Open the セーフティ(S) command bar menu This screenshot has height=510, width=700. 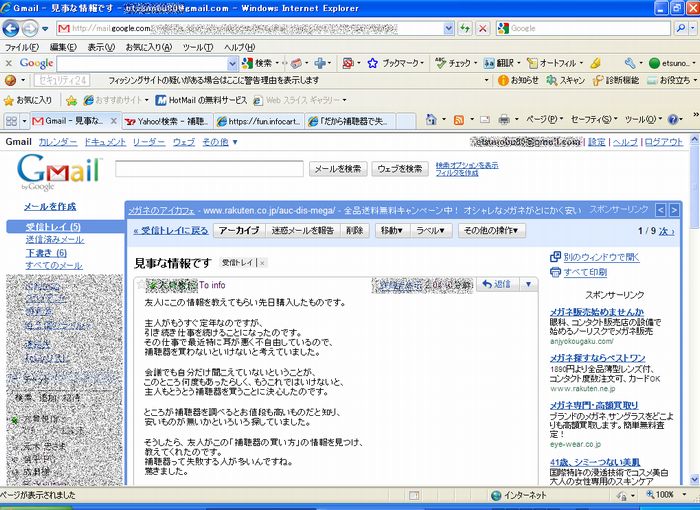pyautogui.click(x=593, y=120)
